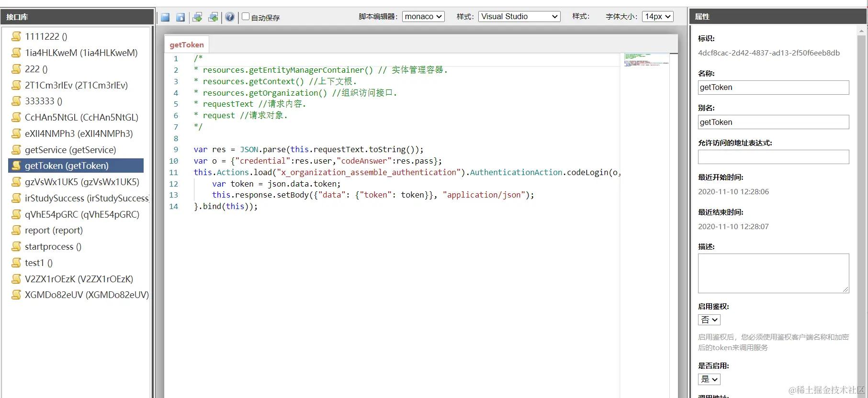This screenshot has width=868, height=398.
Task: Click the script icon beside test1
Action: pos(16,263)
